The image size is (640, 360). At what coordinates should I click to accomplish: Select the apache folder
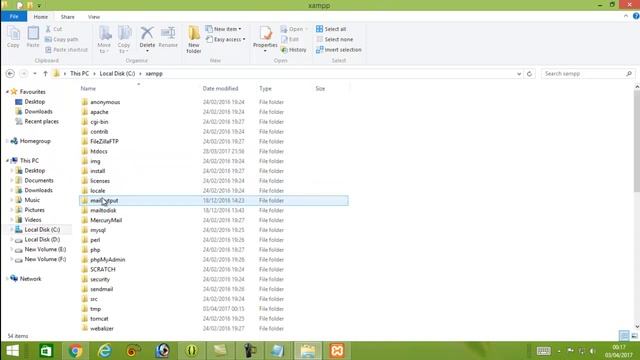(x=99, y=112)
